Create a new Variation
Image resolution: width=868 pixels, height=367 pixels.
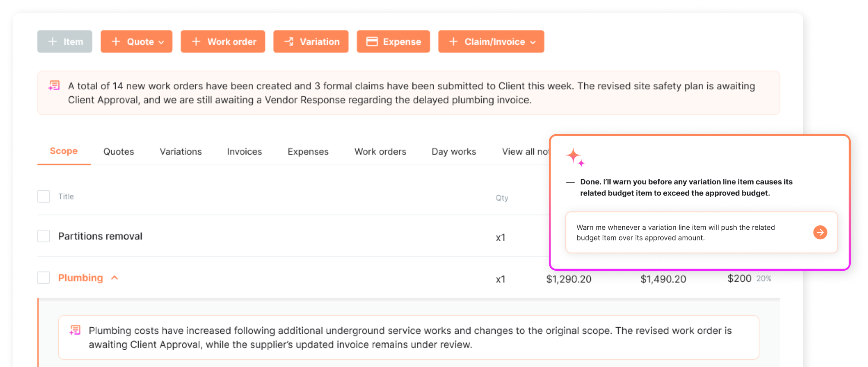click(311, 41)
